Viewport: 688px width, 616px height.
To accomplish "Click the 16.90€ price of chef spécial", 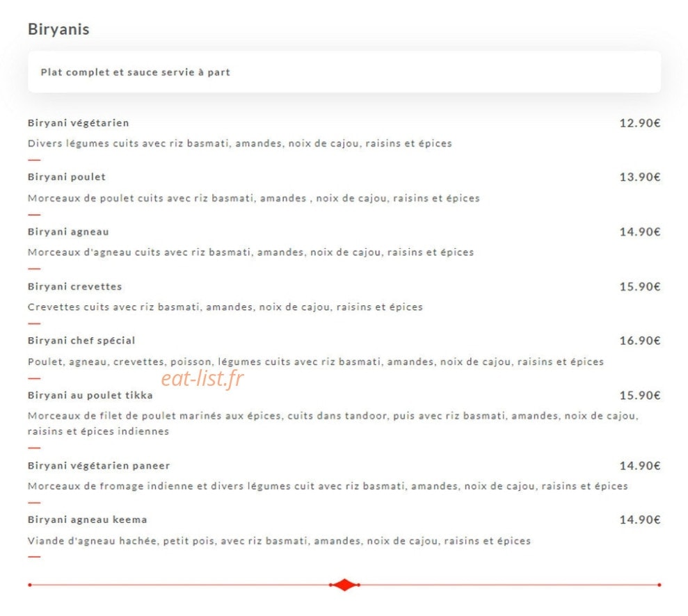I will pos(640,341).
